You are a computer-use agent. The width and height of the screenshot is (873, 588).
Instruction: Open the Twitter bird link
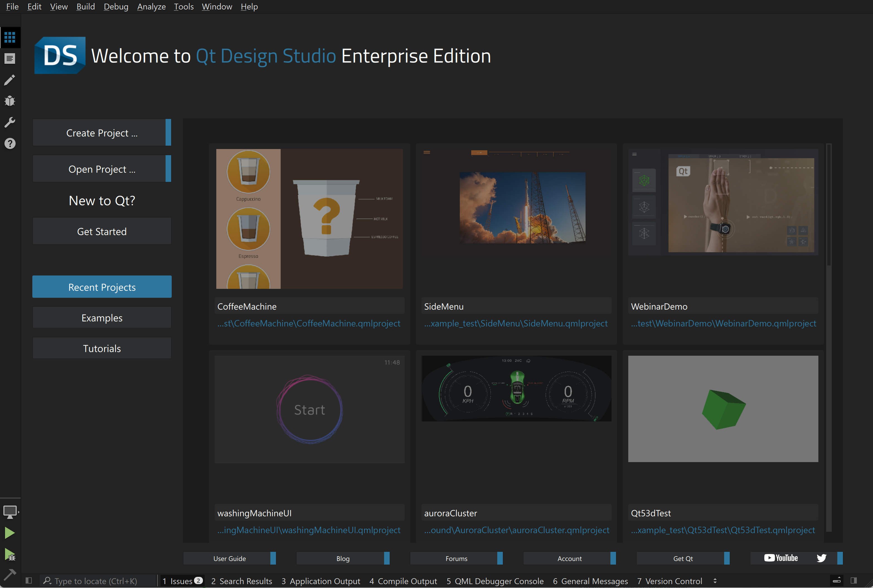821,558
